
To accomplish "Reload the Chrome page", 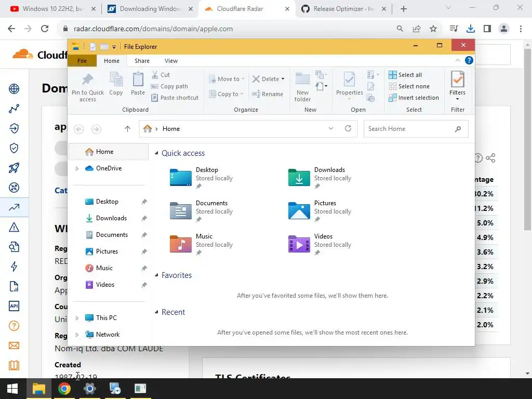I will point(45,29).
